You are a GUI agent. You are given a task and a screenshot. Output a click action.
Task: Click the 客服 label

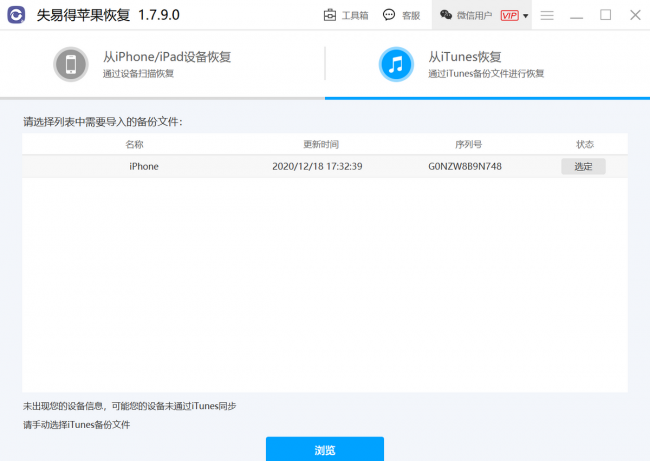tap(411, 16)
